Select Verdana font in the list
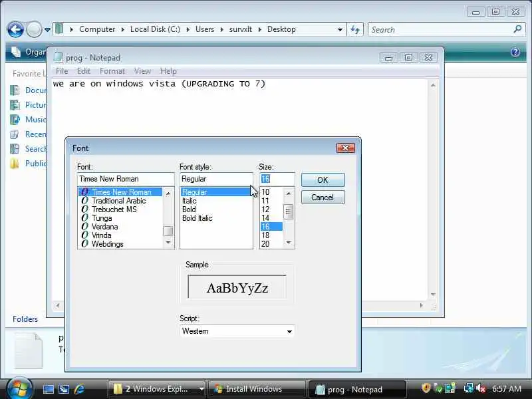532x399 pixels. 120,227
